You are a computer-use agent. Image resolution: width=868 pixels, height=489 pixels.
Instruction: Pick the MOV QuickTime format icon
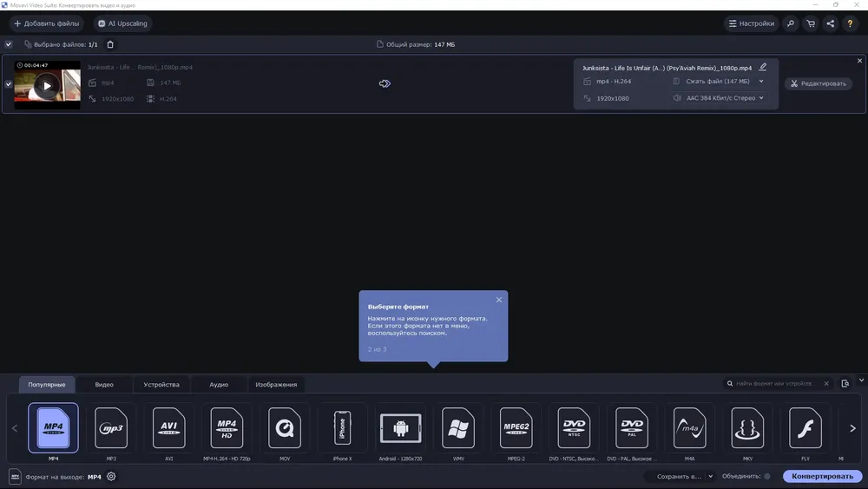285,427
